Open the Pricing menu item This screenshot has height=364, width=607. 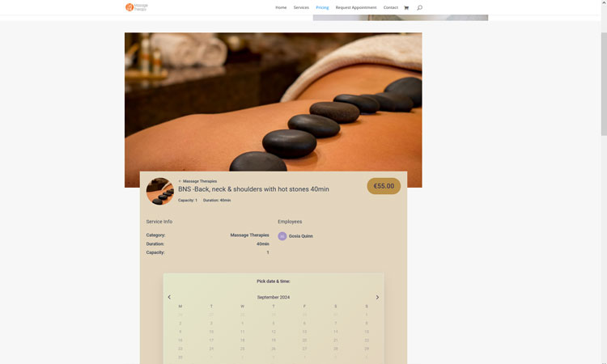click(x=322, y=7)
